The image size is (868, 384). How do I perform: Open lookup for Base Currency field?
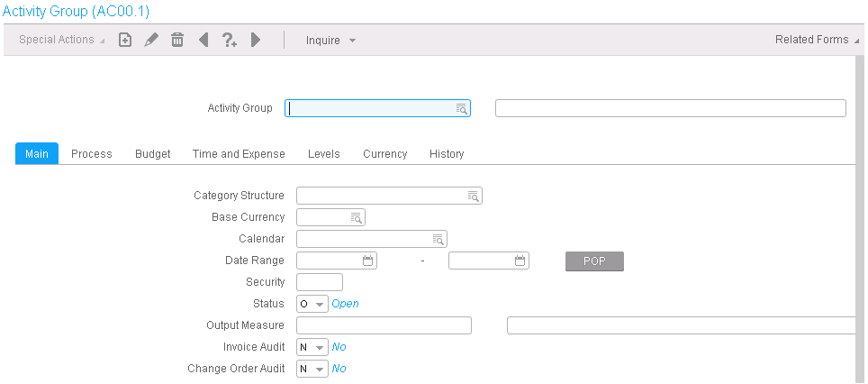pyautogui.click(x=357, y=217)
